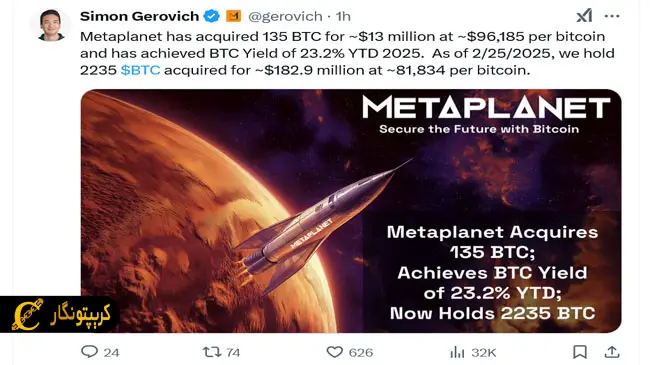
Task: Open the 1h tweet timestamp
Action: 343,17
